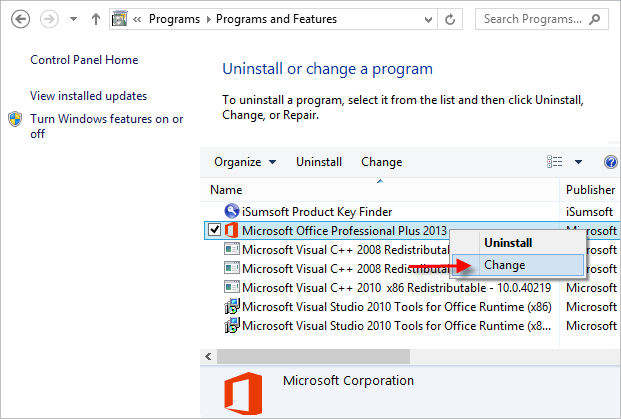The width and height of the screenshot is (621, 419).
Task: Click the iSumsoft publisher cell
Action: pyautogui.click(x=589, y=212)
